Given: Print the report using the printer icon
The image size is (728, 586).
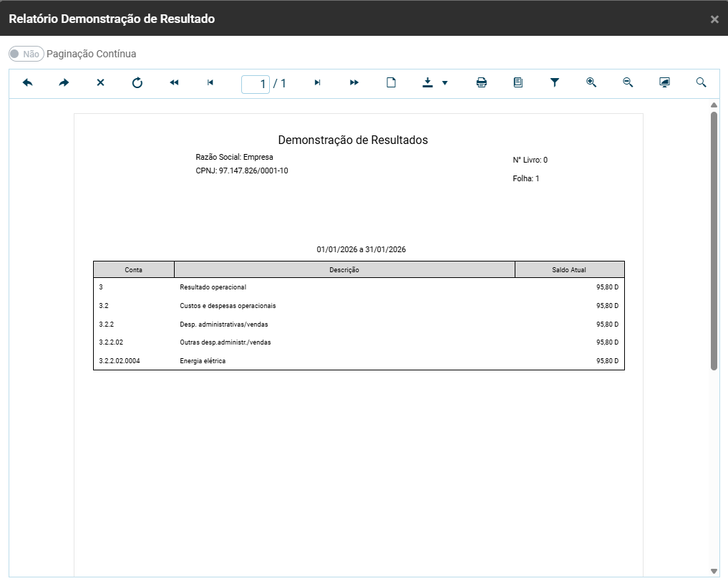Looking at the screenshot, I should click(x=482, y=82).
